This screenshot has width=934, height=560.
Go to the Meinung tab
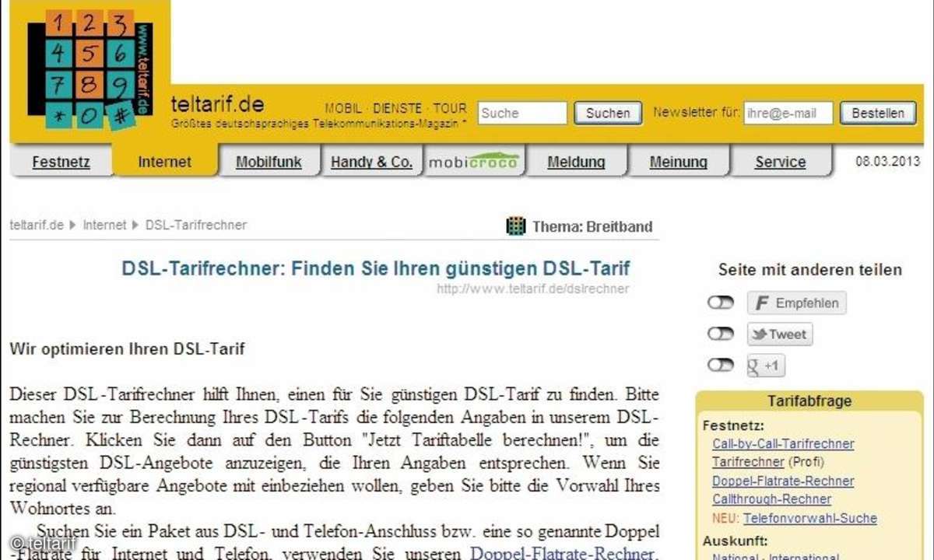(678, 162)
